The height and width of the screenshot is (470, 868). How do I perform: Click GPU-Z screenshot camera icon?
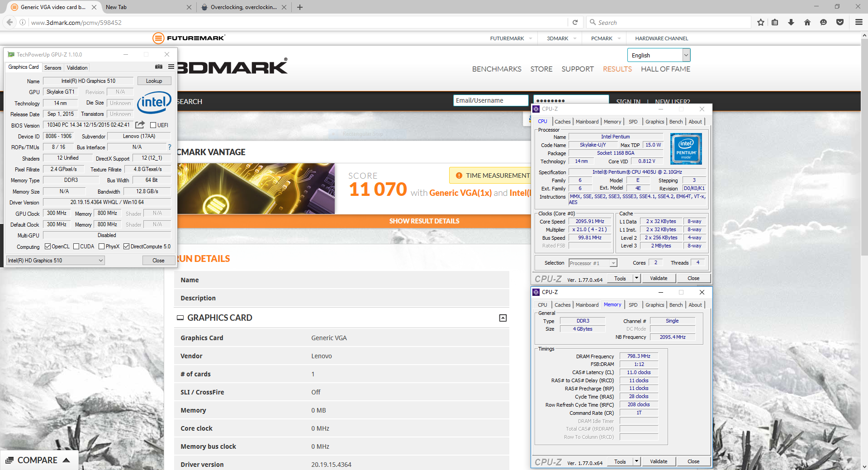(x=159, y=67)
